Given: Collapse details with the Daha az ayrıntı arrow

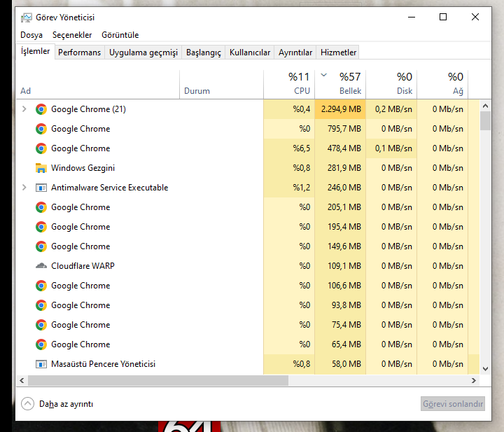Looking at the screenshot, I should (27, 404).
